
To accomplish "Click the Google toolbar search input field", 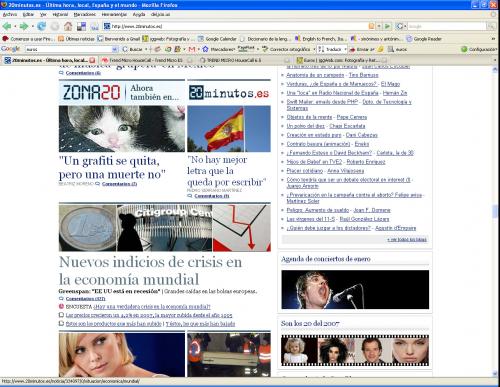I will [x=72, y=49].
